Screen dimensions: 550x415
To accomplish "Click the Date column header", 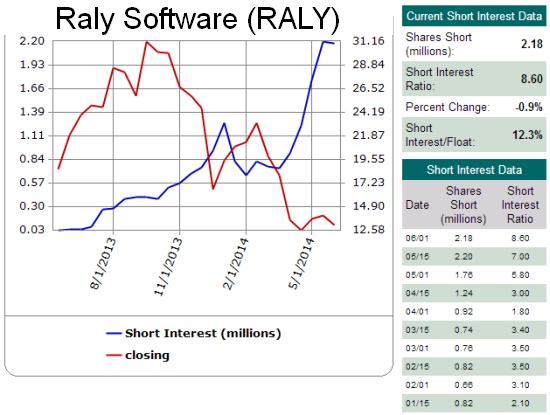I will click(417, 205).
